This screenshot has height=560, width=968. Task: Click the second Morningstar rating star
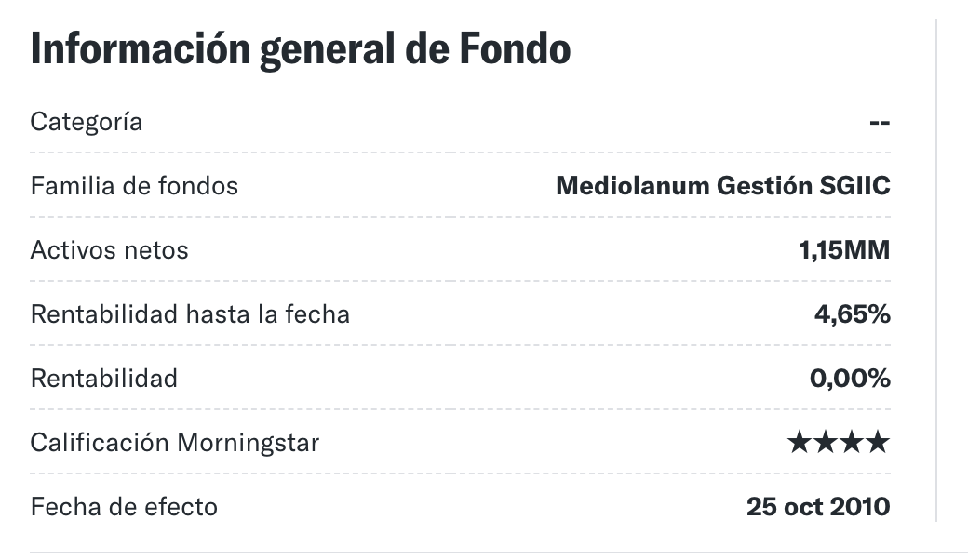pos(826,442)
